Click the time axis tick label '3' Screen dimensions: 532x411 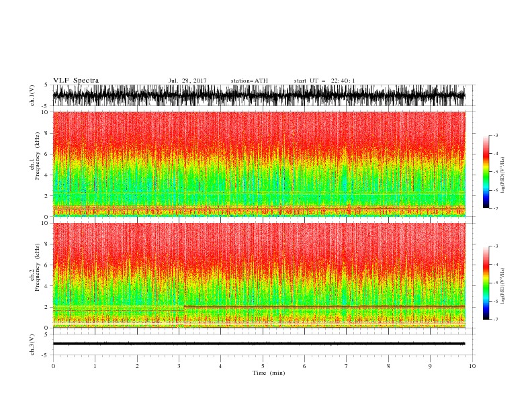tap(179, 366)
